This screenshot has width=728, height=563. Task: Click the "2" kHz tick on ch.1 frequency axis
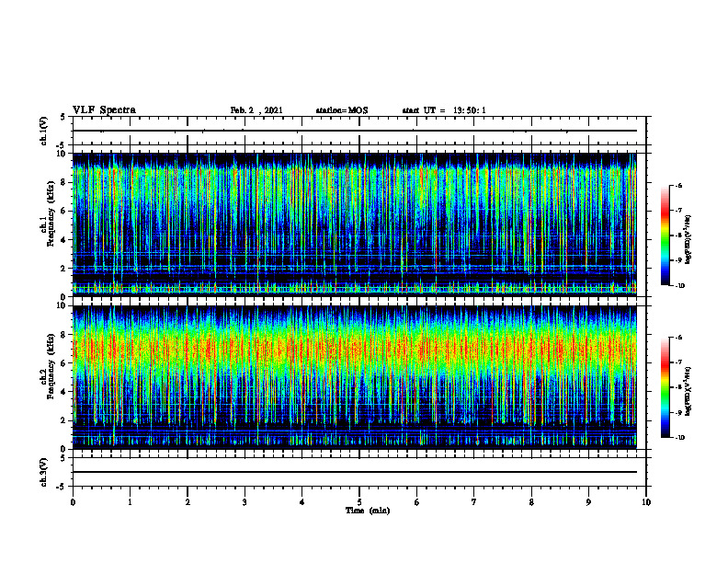tap(64, 269)
